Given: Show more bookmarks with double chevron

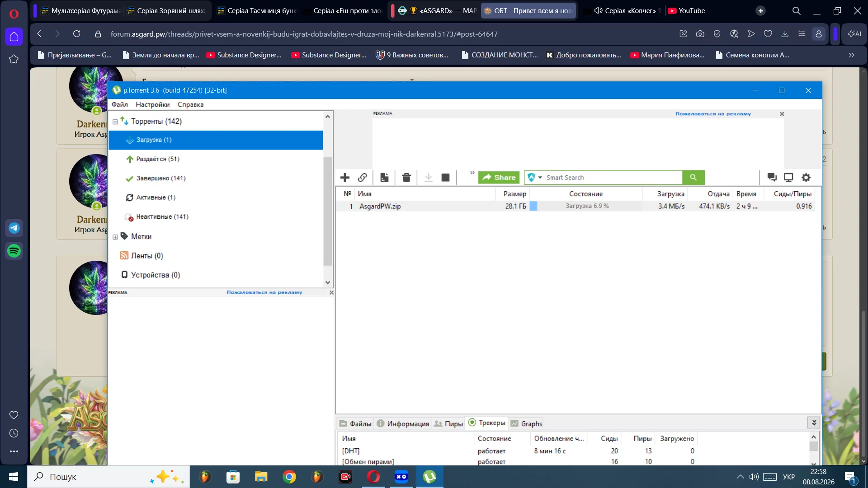Looking at the screenshot, I should [x=851, y=55].
